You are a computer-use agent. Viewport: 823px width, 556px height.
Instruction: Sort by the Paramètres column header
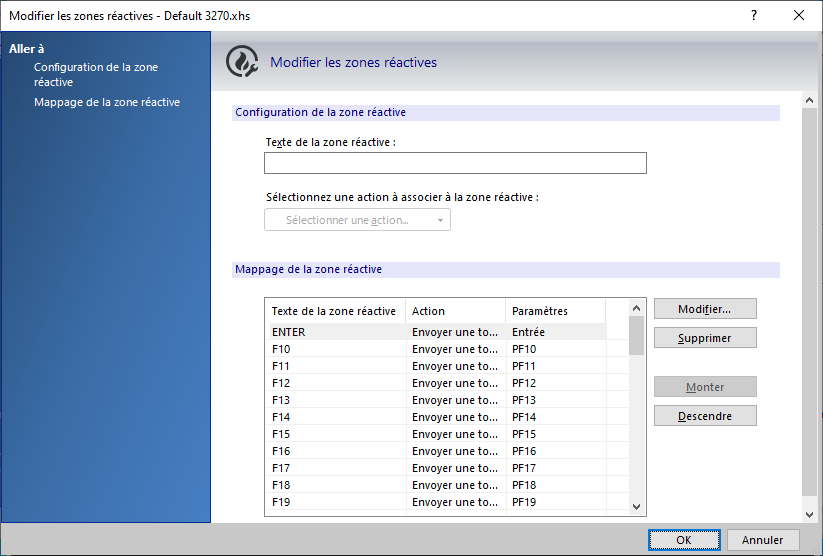pos(555,311)
